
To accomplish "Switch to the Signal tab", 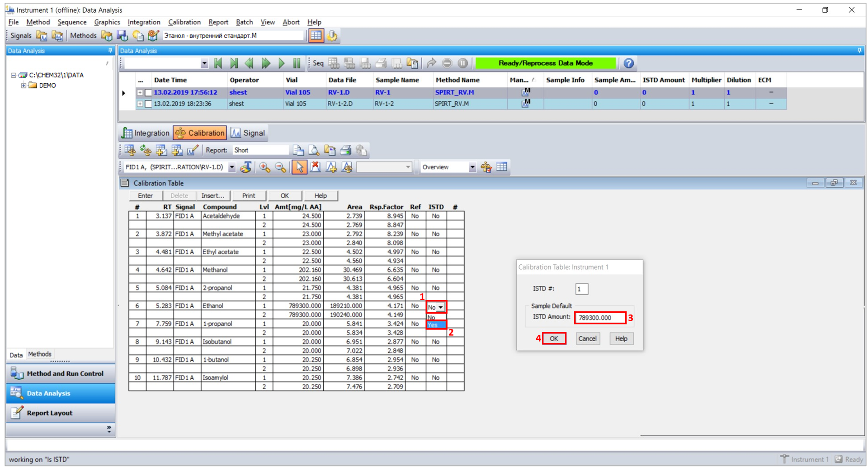I will pyautogui.click(x=248, y=133).
